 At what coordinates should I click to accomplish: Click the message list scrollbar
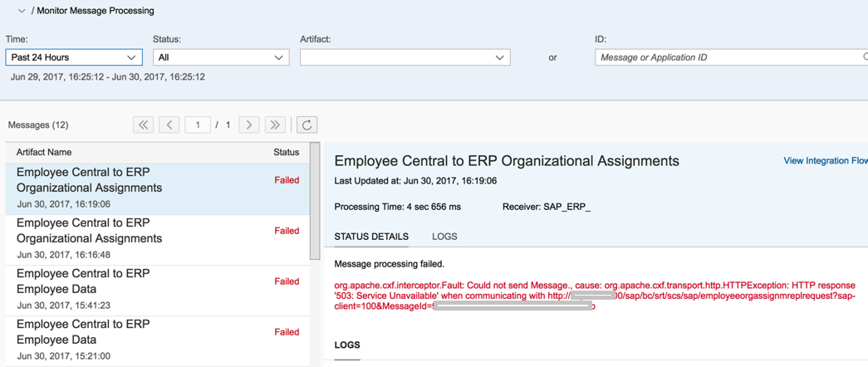[x=315, y=202]
